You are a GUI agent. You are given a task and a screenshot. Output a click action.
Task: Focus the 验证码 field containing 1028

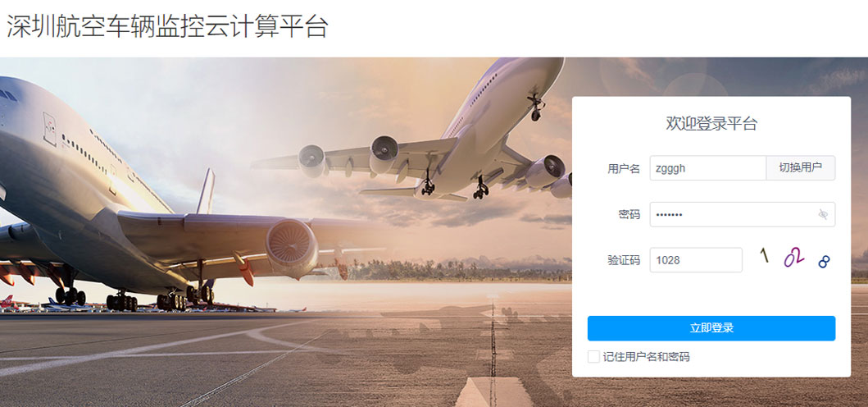pyautogui.click(x=696, y=260)
